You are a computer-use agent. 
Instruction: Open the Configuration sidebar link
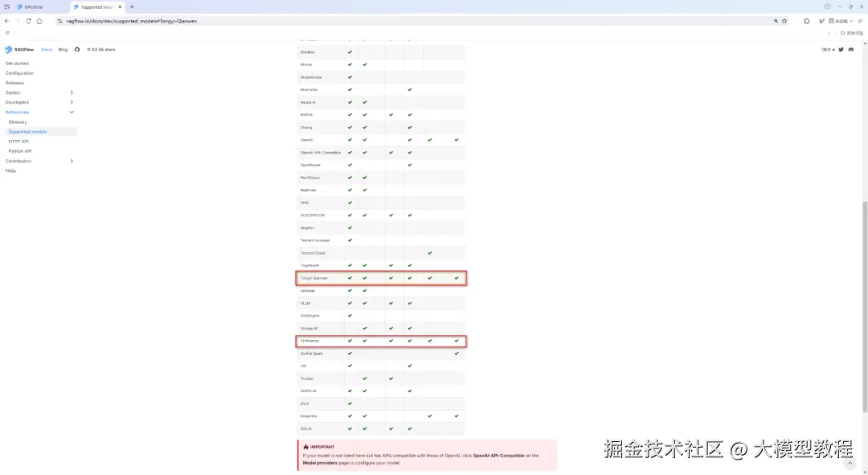click(x=19, y=73)
